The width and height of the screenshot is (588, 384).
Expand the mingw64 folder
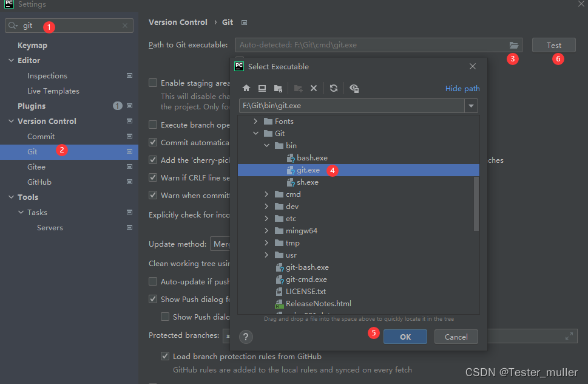[x=266, y=230]
